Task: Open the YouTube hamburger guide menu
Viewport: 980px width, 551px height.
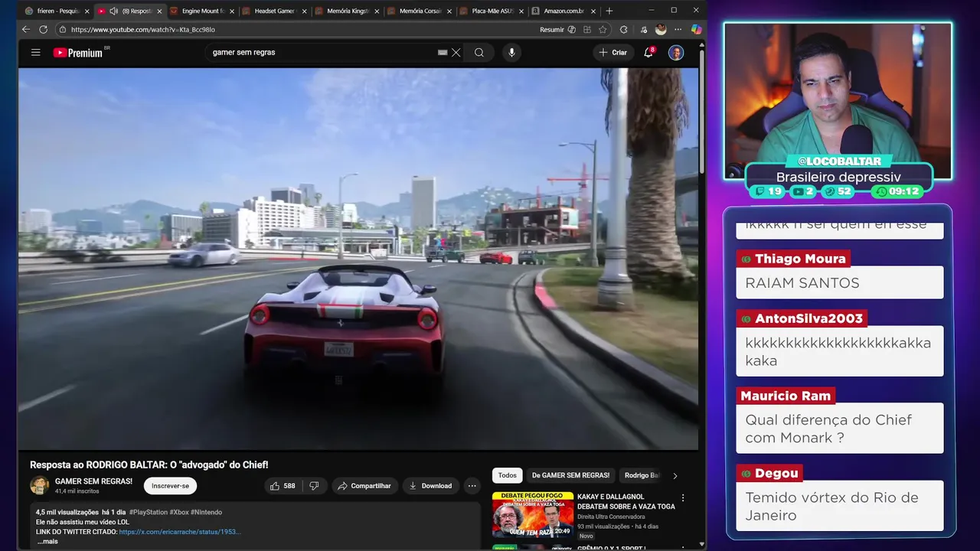Action: tap(35, 52)
